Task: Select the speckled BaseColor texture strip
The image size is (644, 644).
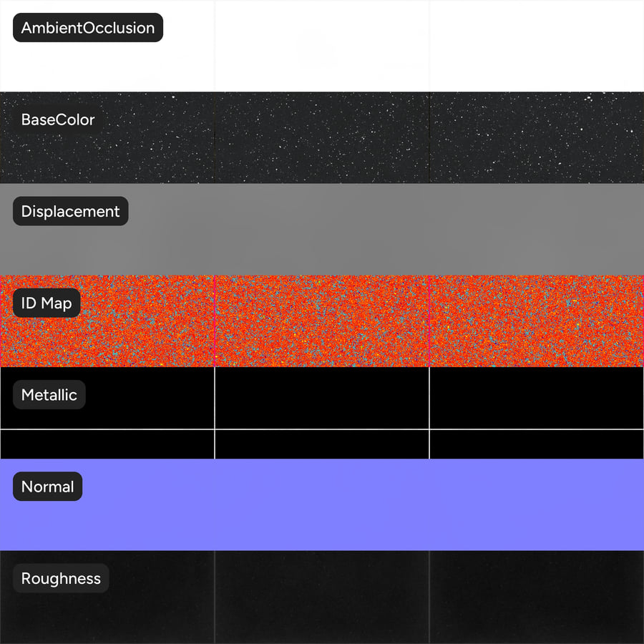Action: pyautogui.click(x=322, y=137)
